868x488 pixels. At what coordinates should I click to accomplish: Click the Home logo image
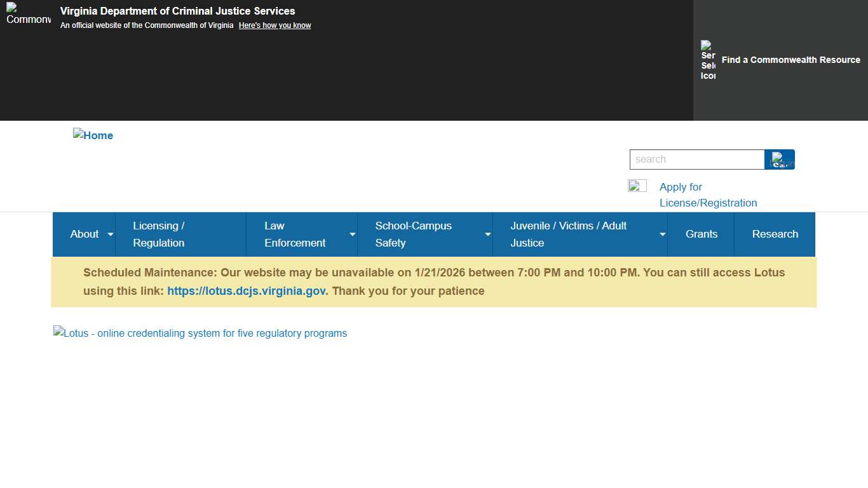click(x=93, y=135)
